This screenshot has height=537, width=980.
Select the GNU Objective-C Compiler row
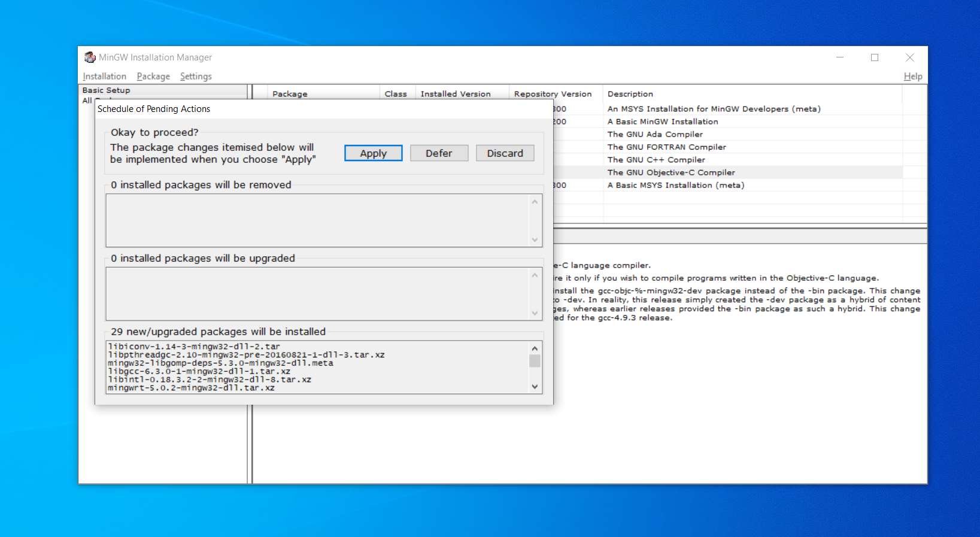tap(670, 172)
